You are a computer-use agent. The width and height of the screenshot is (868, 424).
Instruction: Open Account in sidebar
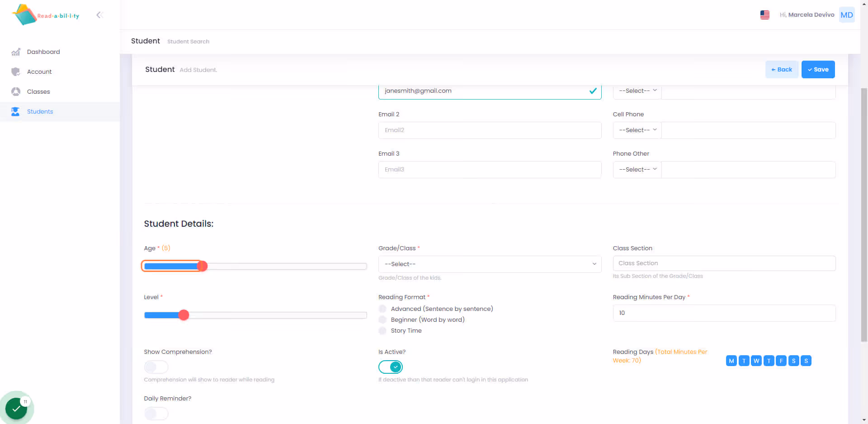pyautogui.click(x=39, y=71)
